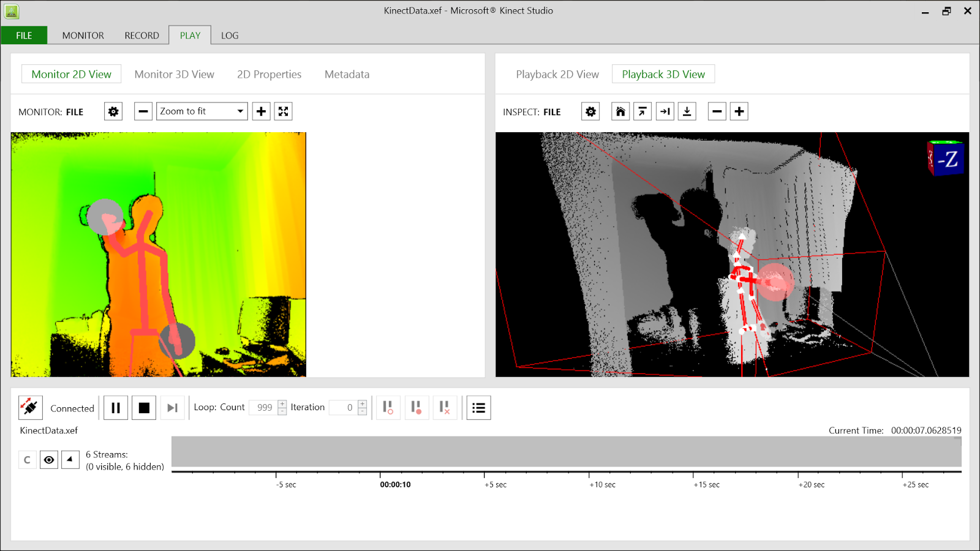Click the move-to-end arrow icon in INSPECT toolbar
Viewport: 980px width, 551px height.
[x=665, y=111]
